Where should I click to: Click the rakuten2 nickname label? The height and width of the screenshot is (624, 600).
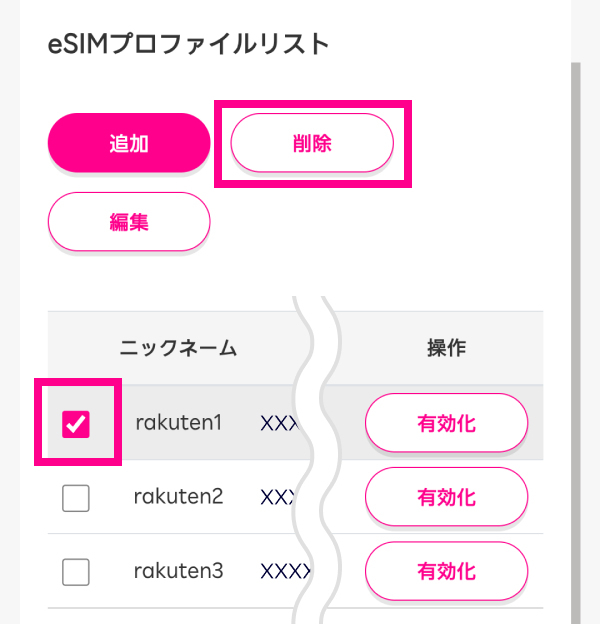click(178, 496)
